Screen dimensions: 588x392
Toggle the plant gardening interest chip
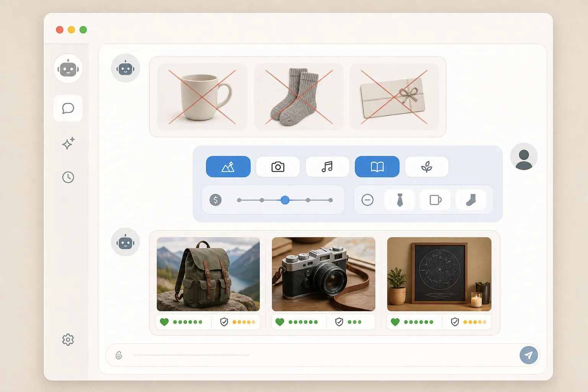tap(426, 167)
